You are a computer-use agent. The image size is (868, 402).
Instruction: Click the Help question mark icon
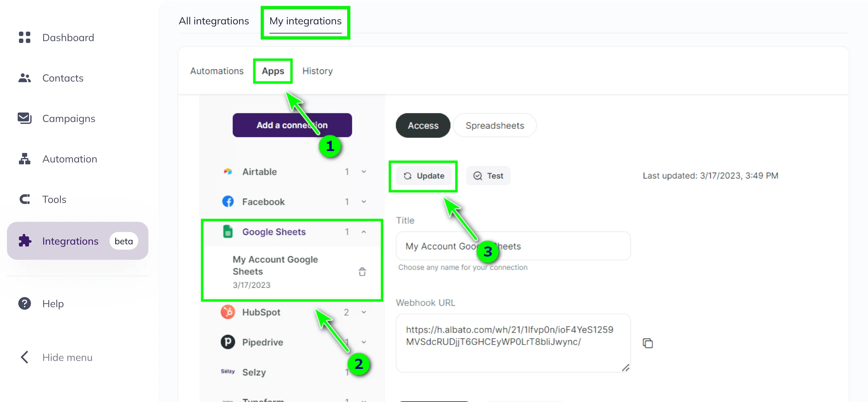pyautogui.click(x=25, y=303)
